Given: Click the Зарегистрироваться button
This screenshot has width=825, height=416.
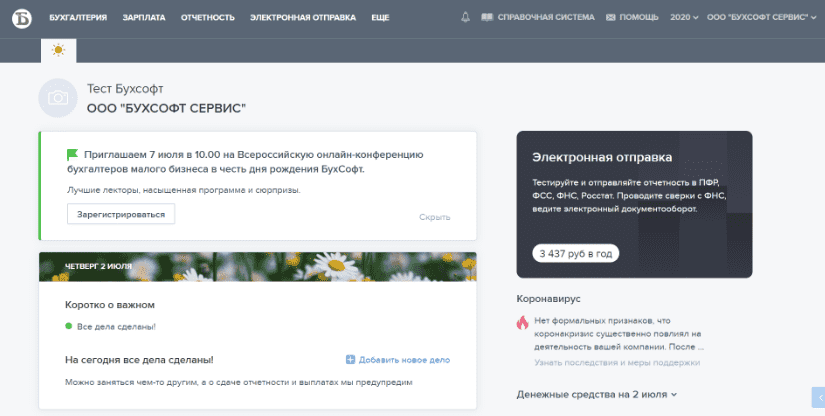Looking at the screenshot, I should [x=121, y=214].
